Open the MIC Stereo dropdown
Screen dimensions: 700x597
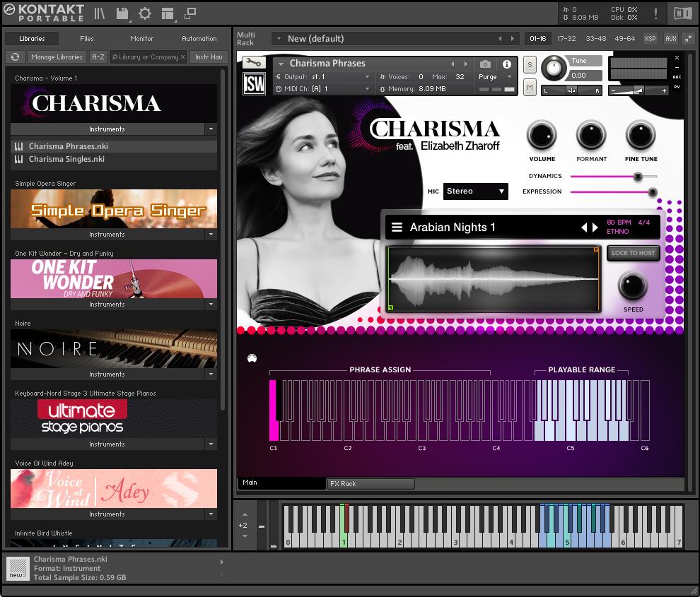(475, 191)
